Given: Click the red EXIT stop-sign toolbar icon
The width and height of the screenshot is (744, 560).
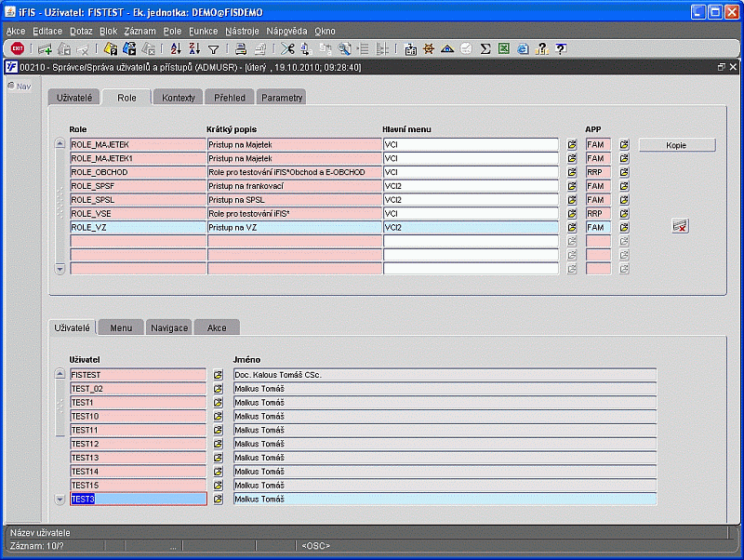Looking at the screenshot, I should [18, 48].
